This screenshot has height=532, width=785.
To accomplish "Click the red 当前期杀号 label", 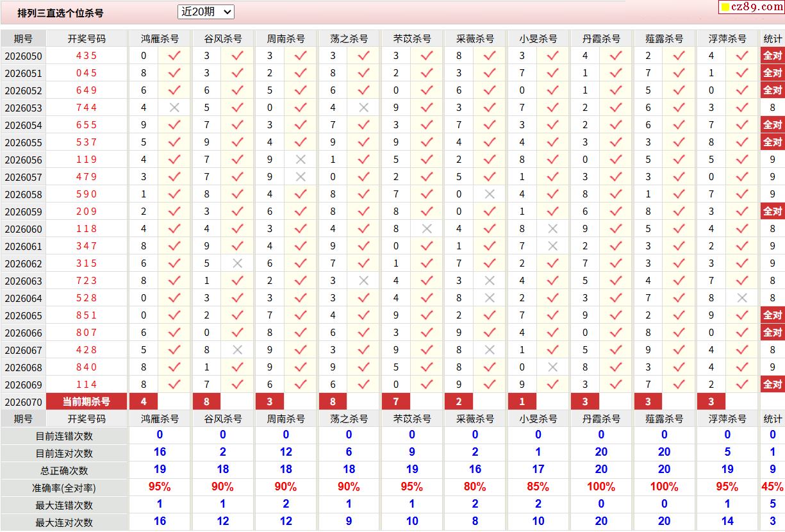I will [x=87, y=402].
